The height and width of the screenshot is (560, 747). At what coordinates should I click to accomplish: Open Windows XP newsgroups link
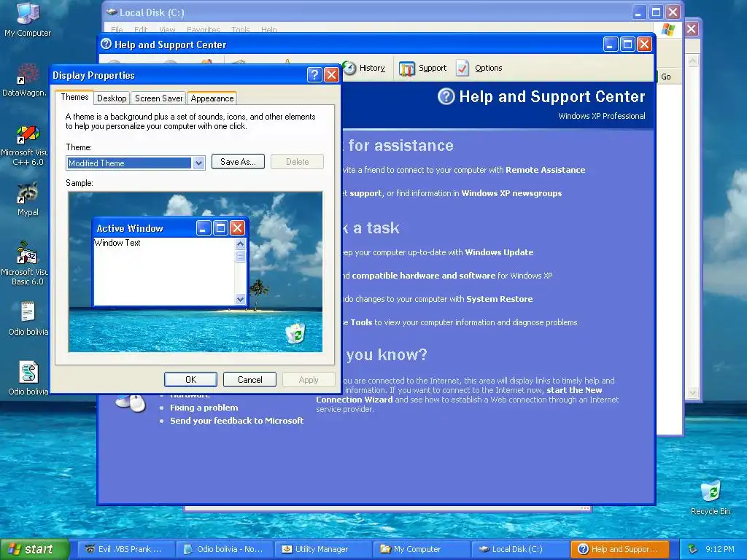point(511,193)
